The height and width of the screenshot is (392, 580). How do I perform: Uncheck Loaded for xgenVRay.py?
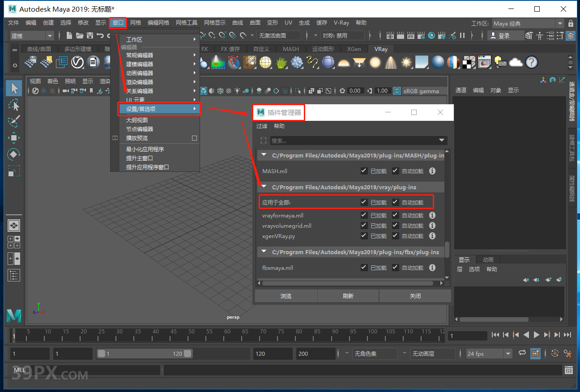(x=364, y=236)
